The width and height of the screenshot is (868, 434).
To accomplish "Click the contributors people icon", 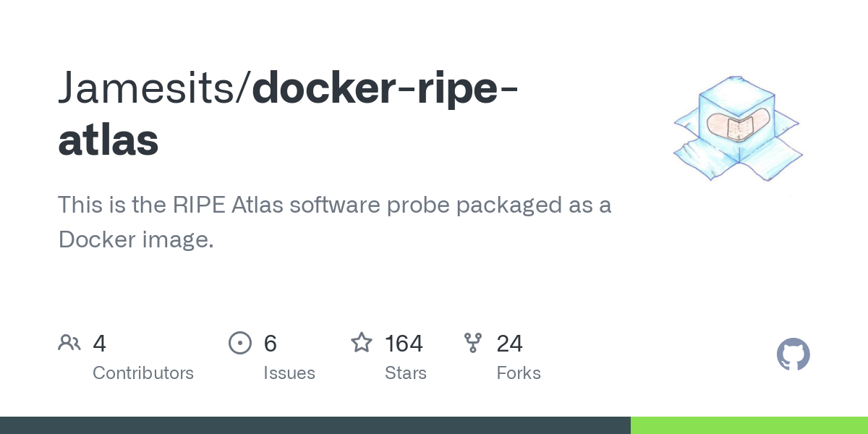I will pyautogui.click(x=69, y=343).
